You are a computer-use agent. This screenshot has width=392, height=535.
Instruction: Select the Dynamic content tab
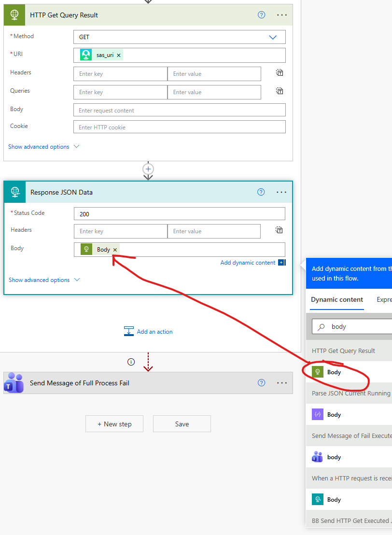point(337,299)
